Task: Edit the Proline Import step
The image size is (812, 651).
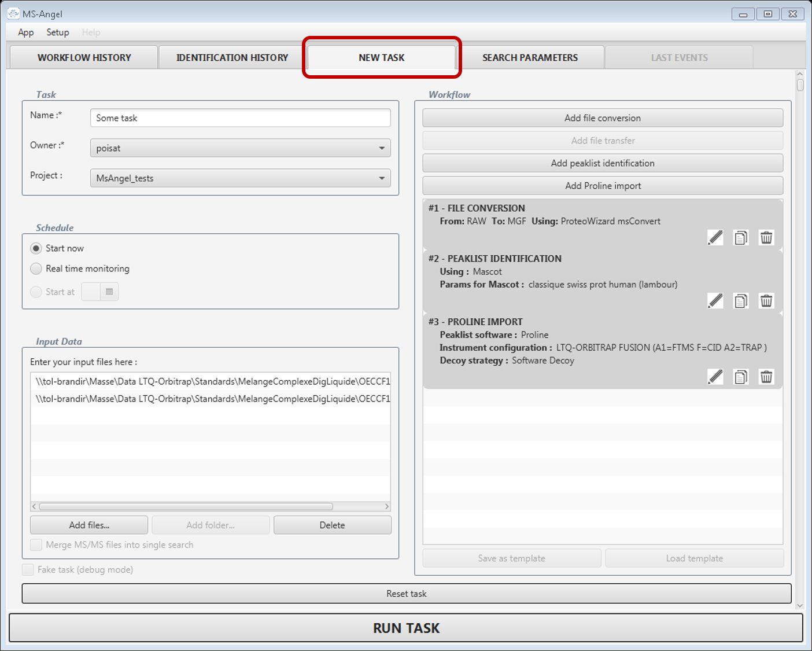Action: 715,377
